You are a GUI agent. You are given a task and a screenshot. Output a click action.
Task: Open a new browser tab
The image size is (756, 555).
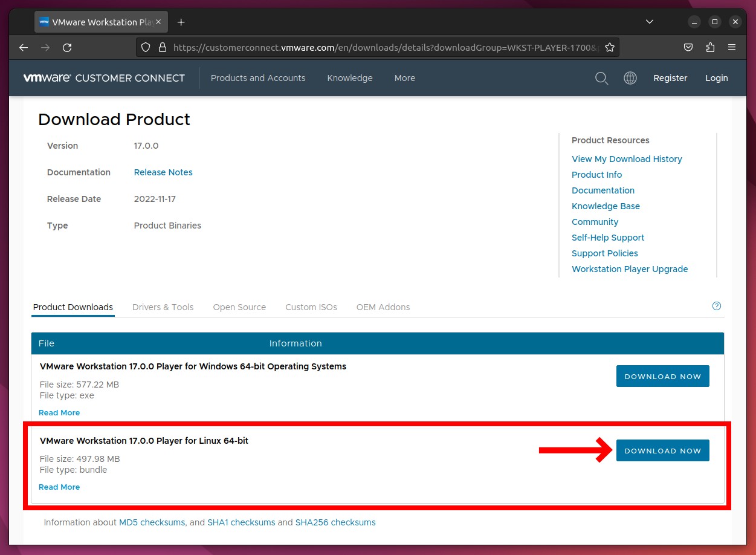(181, 22)
